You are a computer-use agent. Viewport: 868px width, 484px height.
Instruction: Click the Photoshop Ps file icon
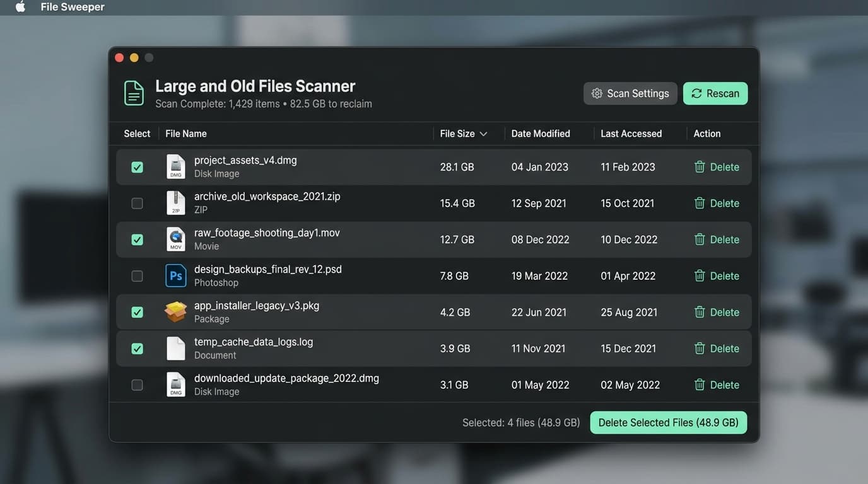pyautogui.click(x=176, y=276)
